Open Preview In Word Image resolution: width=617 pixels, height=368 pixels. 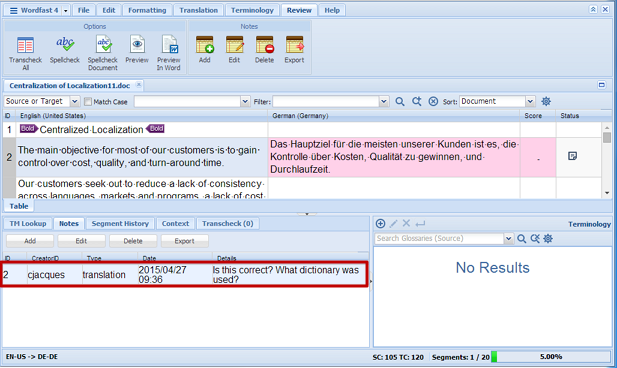pyautogui.click(x=168, y=53)
